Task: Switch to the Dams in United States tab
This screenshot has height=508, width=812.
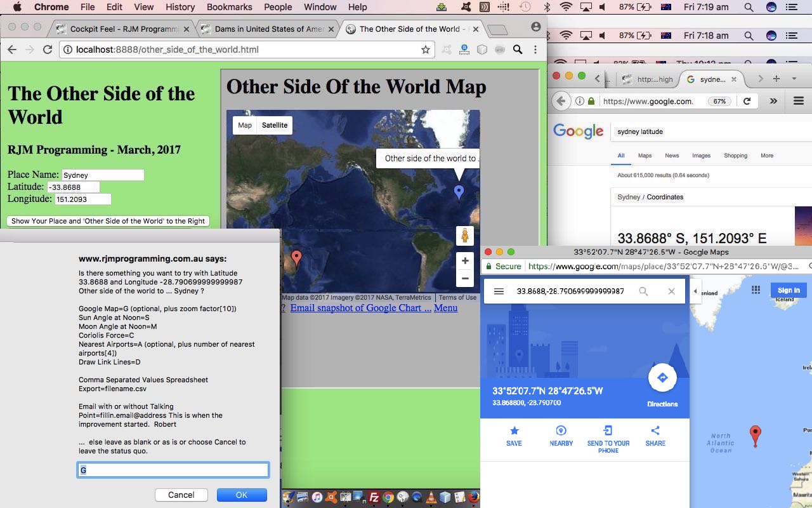Action: [268, 29]
